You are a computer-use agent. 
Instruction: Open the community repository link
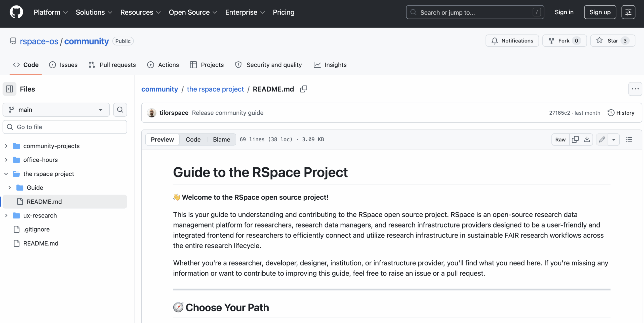pos(86,41)
